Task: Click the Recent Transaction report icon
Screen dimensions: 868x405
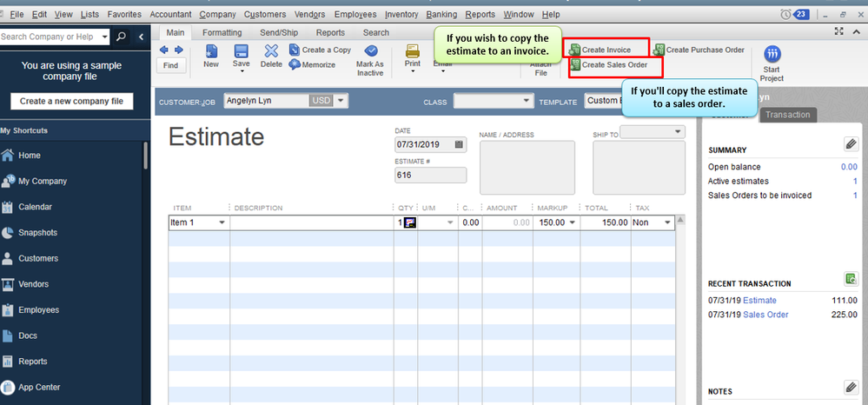Action: tap(851, 278)
